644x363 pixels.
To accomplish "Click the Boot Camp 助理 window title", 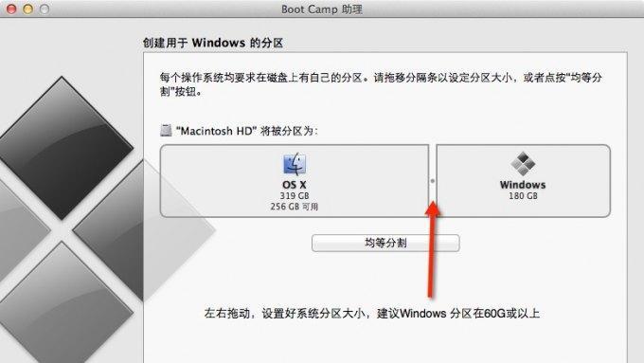I will click(x=322, y=9).
